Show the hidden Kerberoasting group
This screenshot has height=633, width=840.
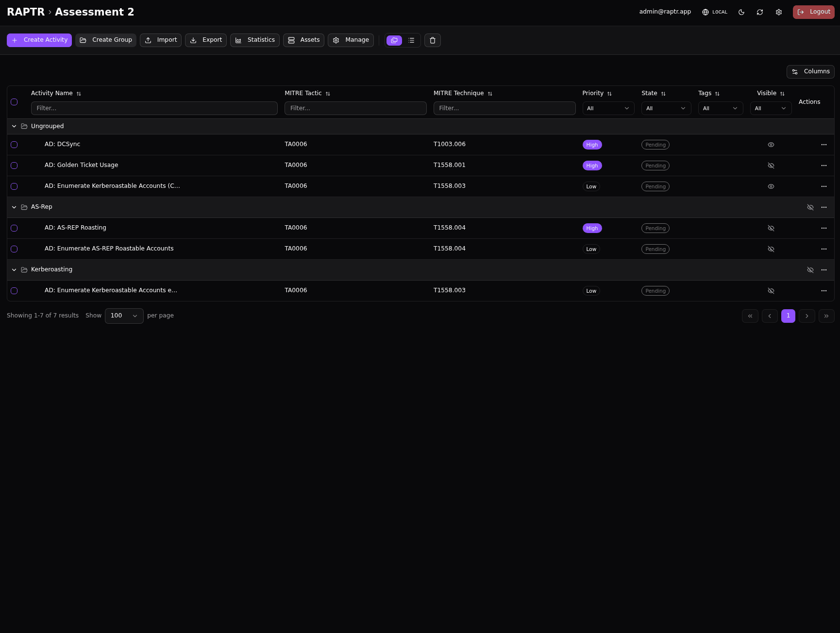tap(810, 270)
